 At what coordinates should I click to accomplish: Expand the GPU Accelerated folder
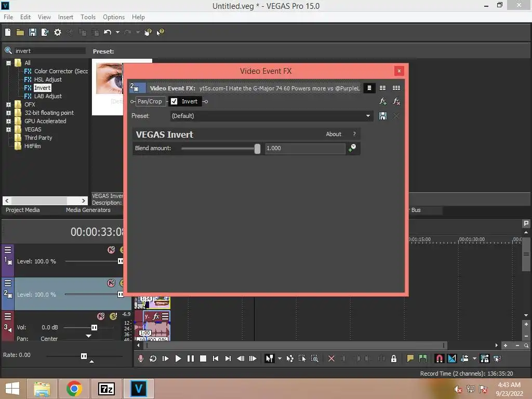(8, 121)
